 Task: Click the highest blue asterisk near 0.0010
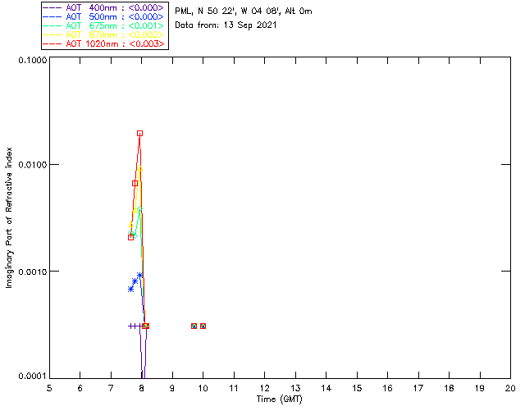pyautogui.click(x=139, y=276)
